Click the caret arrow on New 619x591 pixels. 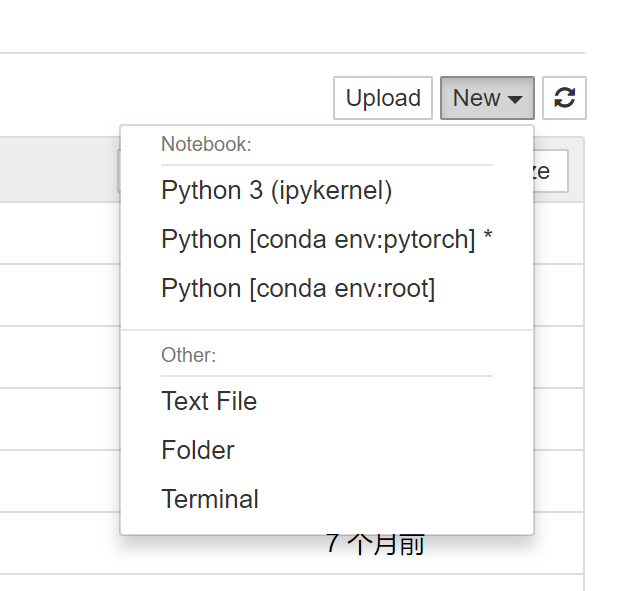[515, 99]
